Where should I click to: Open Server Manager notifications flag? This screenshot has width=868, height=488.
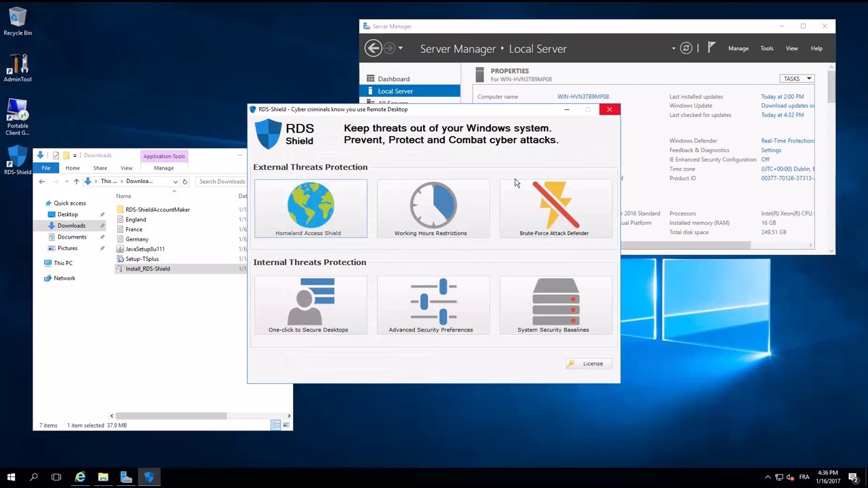coord(711,47)
